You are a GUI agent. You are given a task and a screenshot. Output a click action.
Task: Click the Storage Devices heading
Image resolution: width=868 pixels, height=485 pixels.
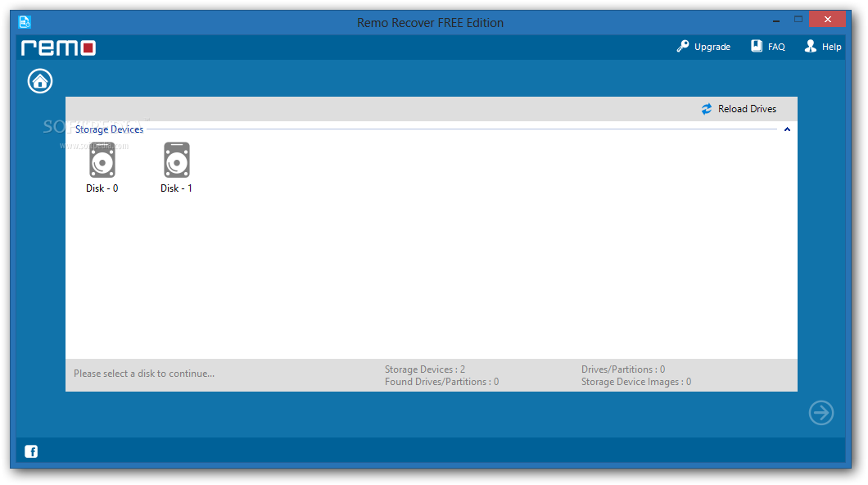coord(109,129)
